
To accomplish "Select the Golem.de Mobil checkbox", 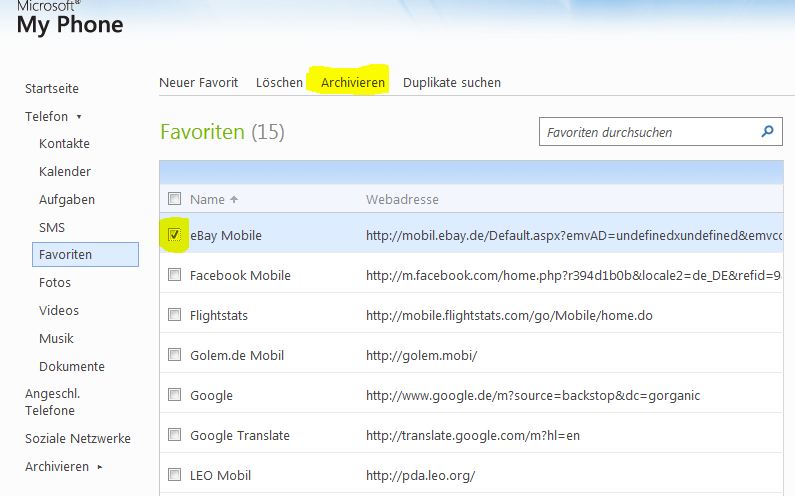I will tap(174, 355).
